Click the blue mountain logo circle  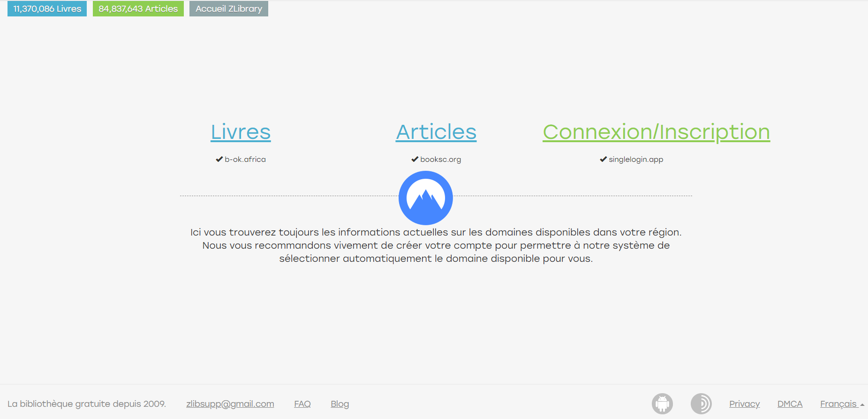[x=425, y=198]
